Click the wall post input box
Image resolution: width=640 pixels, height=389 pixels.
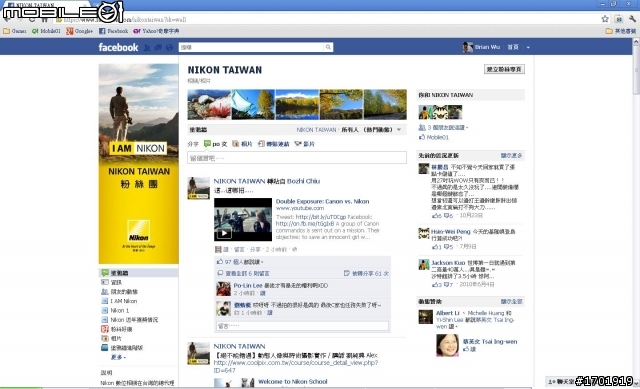pos(297,158)
